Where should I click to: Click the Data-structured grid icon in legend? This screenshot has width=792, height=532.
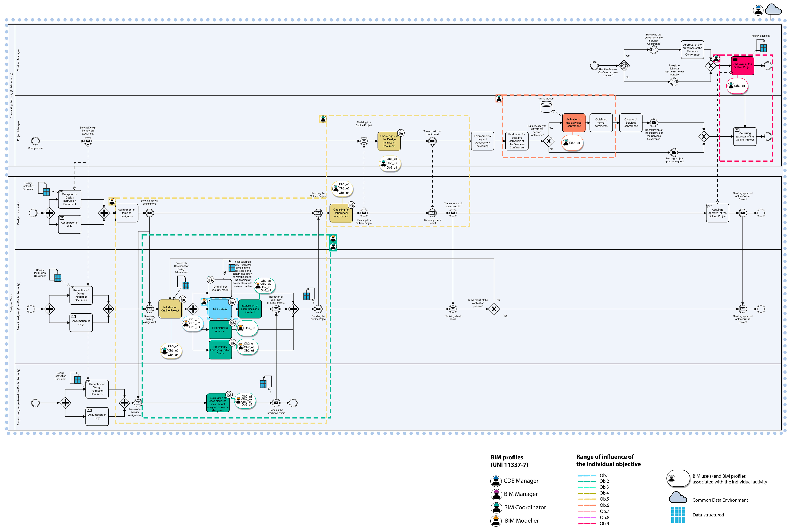pos(678,515)
